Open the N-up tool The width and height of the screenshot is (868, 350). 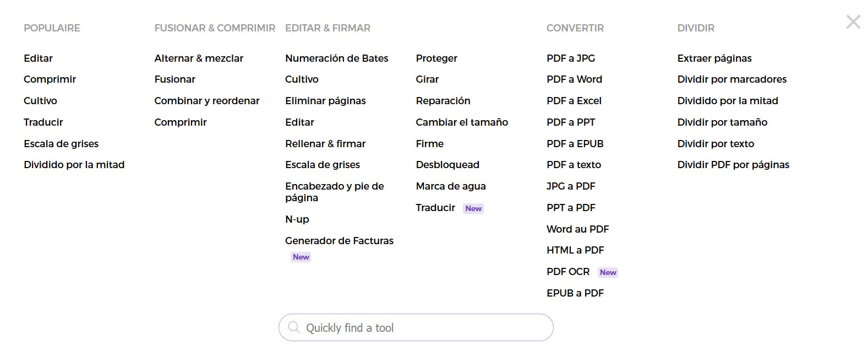click(x=297, y=219)
